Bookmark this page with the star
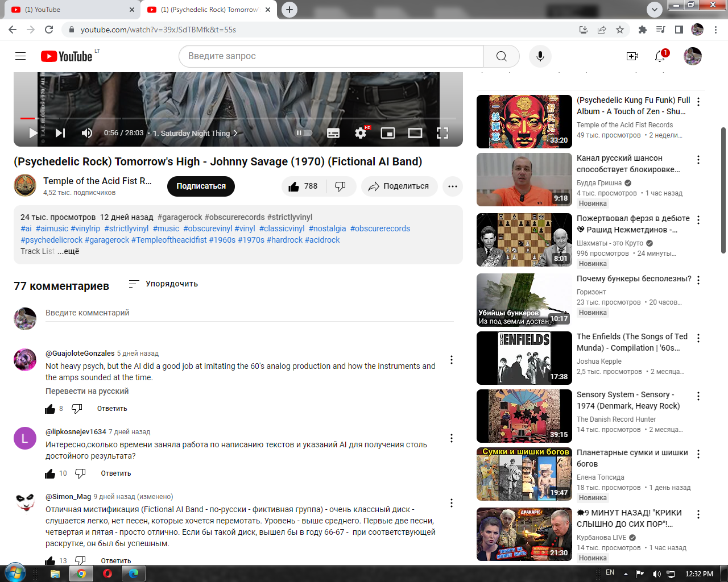Image resolution: width=728 pixels, height=582 pixels. click(620, 30)
